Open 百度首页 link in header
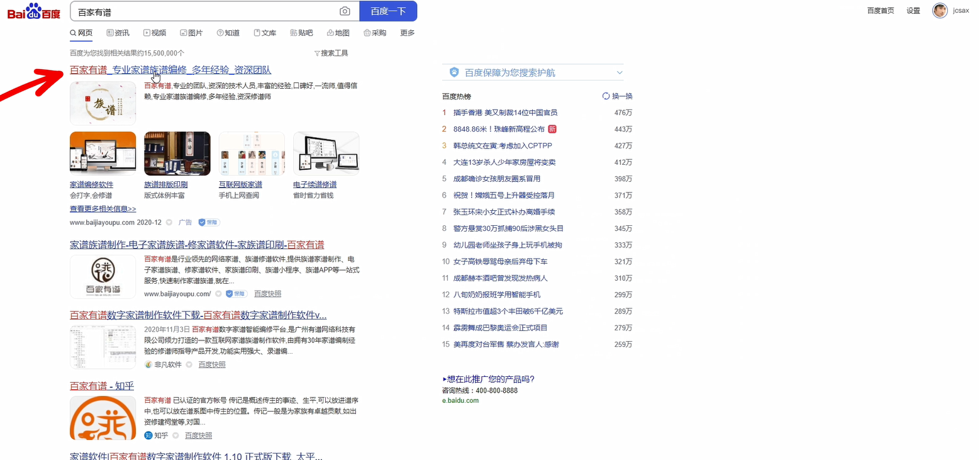 pos(880,11)
